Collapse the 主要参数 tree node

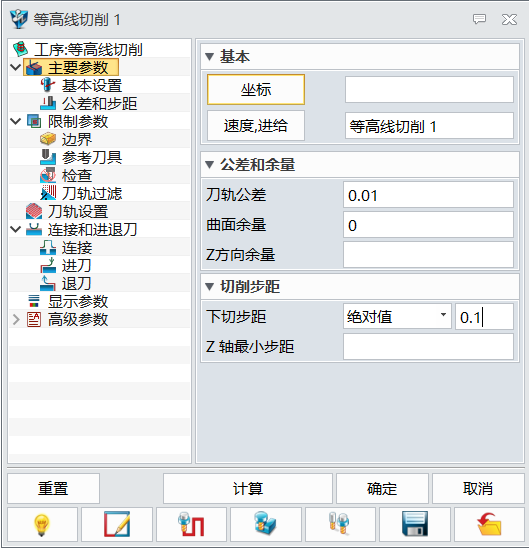(x=16, y=67)
